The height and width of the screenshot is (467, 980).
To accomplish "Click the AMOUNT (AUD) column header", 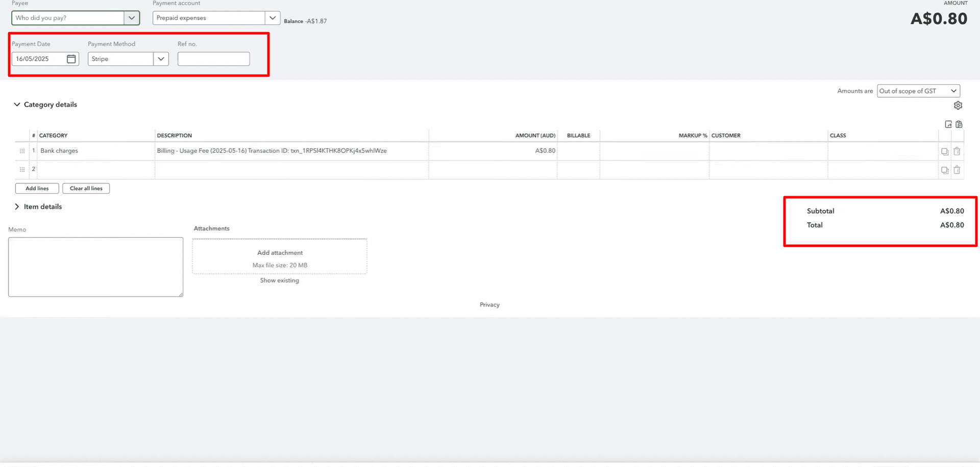I will coord(535,135).
